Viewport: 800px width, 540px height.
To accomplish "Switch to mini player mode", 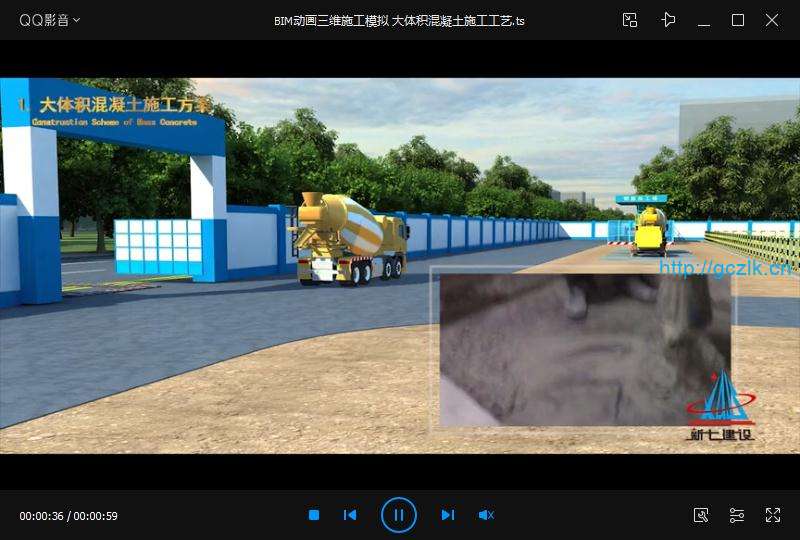I will (630, 20).
